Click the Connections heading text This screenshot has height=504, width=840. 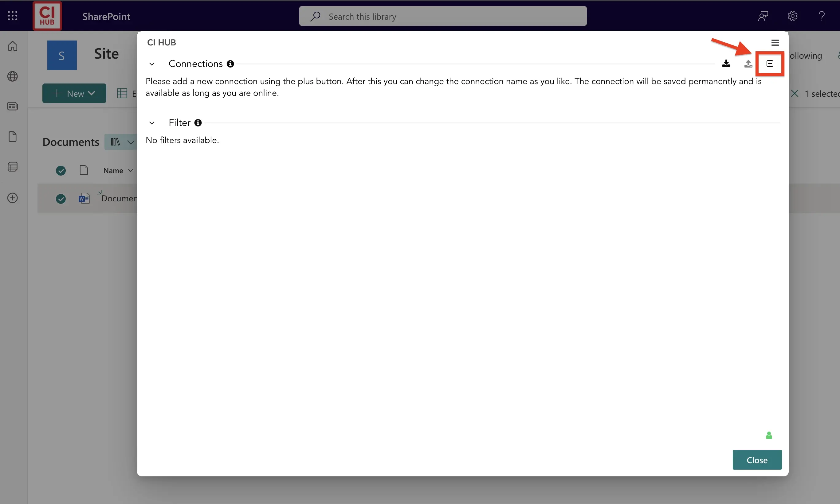tap(195, 64)
